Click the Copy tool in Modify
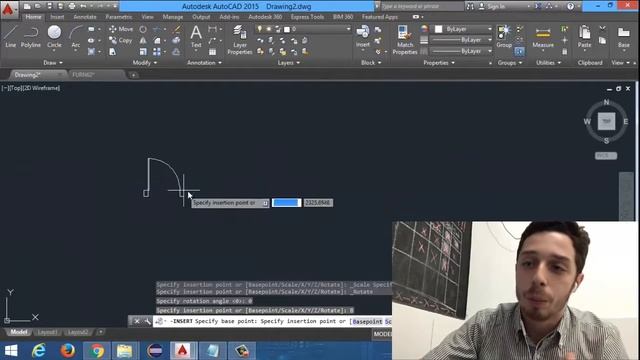Viewport: 640px width, 360px height. (120, 40)
